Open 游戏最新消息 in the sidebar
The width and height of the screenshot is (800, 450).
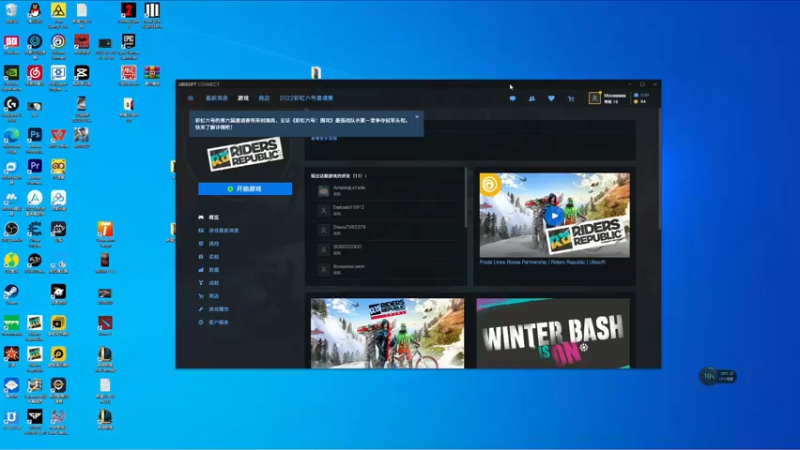pos(223,231)
